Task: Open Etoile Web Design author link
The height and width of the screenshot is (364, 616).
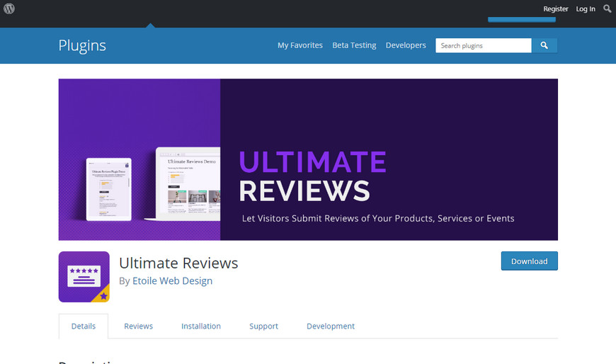Action: tap(173, 280)
